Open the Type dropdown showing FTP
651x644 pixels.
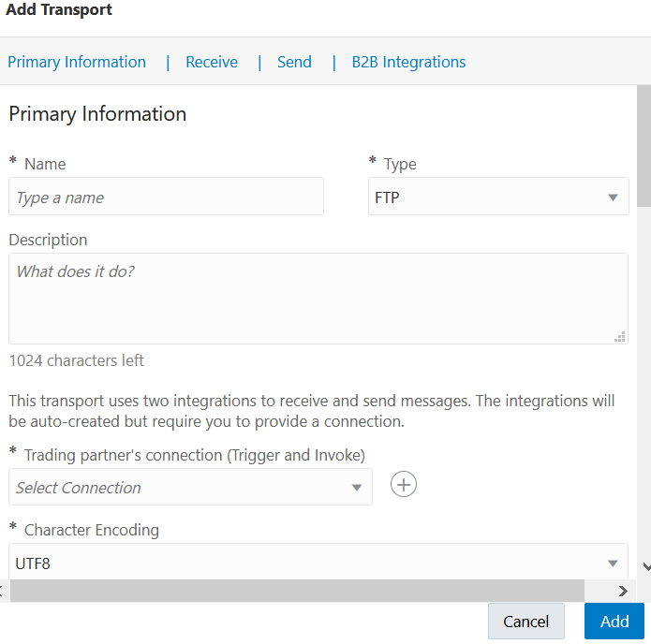click(x=497, y=198)
